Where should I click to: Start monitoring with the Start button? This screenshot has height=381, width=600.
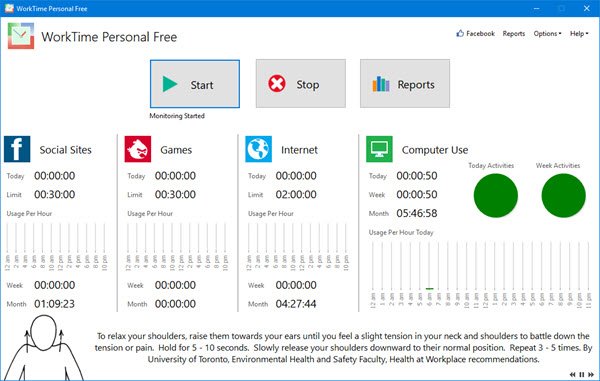[195, 84]
